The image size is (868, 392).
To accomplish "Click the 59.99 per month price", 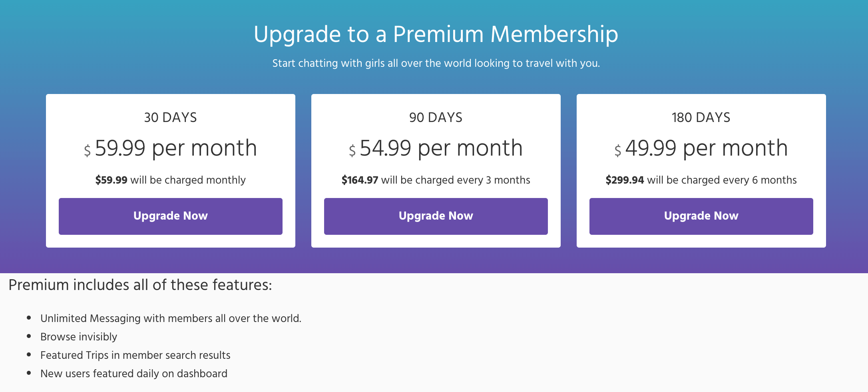I will (x=176, y=148).
